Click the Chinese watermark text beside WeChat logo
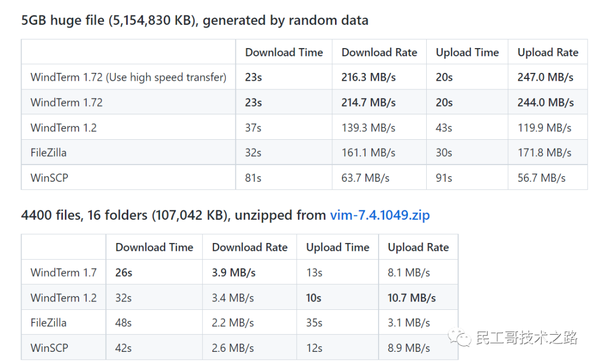The image size is (597, 364). [x=527, y=337]
